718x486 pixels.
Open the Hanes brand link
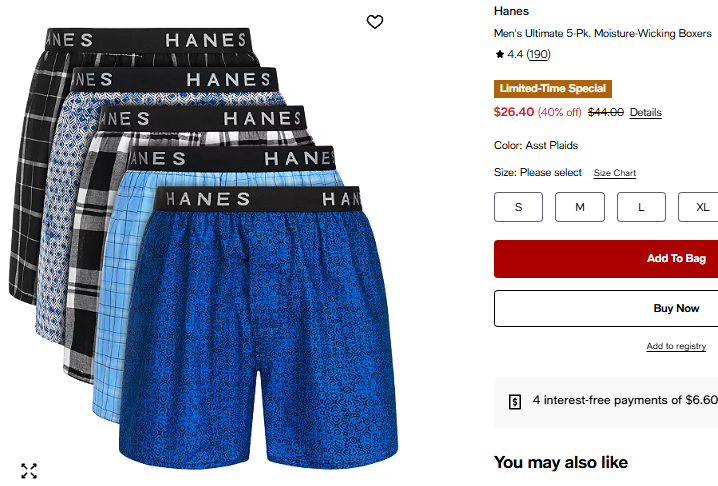tap(511, 11)
